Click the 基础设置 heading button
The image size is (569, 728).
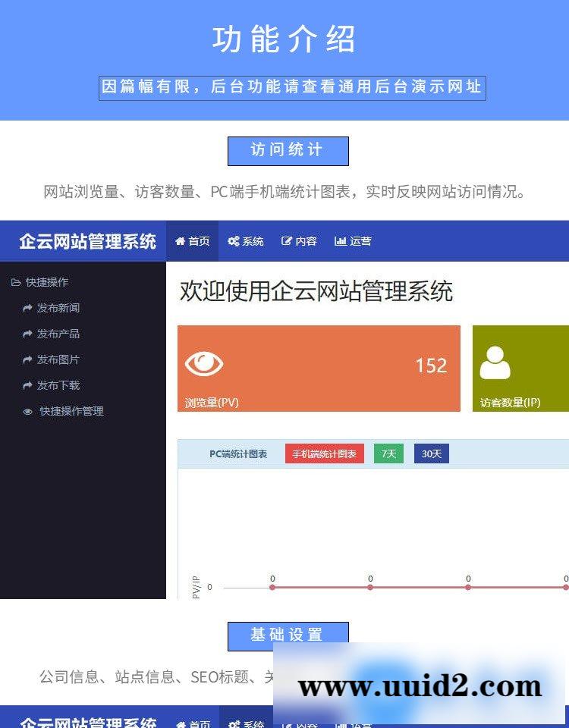point(288,636)
